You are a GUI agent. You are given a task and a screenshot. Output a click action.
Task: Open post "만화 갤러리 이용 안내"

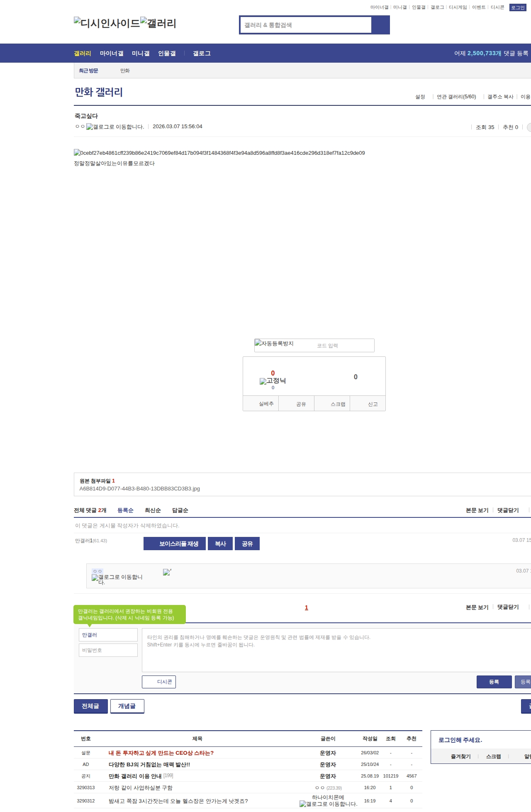pyautogui.click(x=135, y=776)
